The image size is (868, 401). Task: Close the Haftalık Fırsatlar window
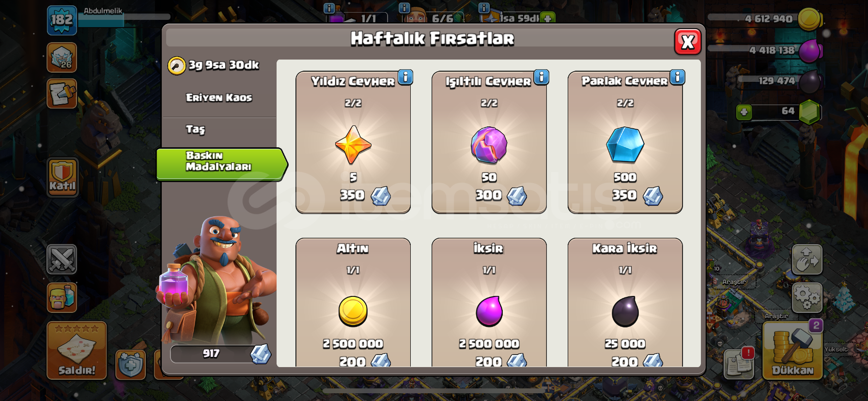pyautogui.click(x=688, y=42)
